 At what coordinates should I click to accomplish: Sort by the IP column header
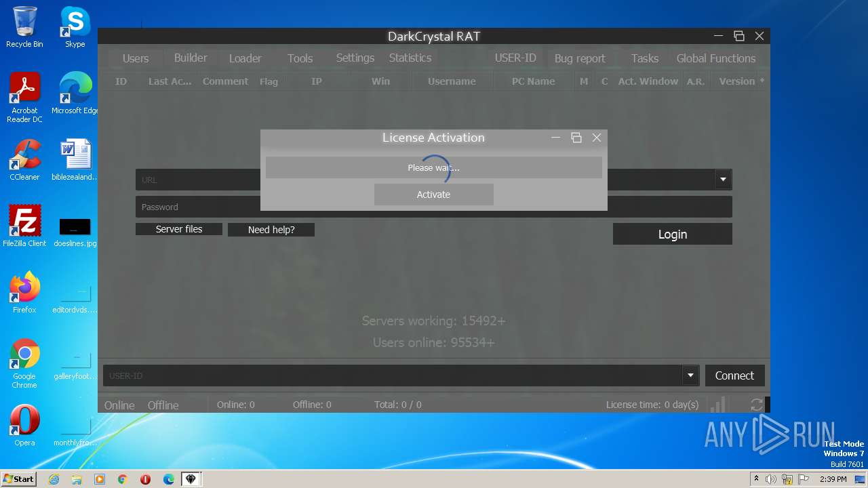point(317,81)
